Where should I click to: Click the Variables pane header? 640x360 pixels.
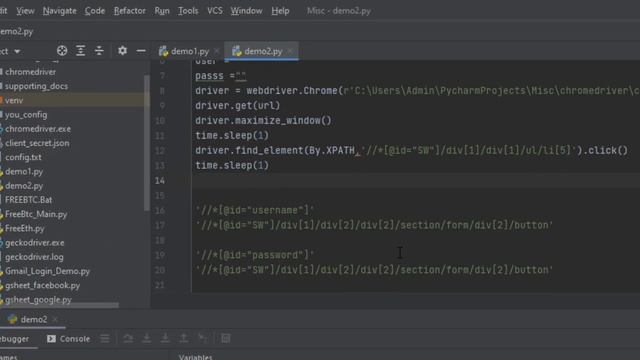click(x=196, y=357)
